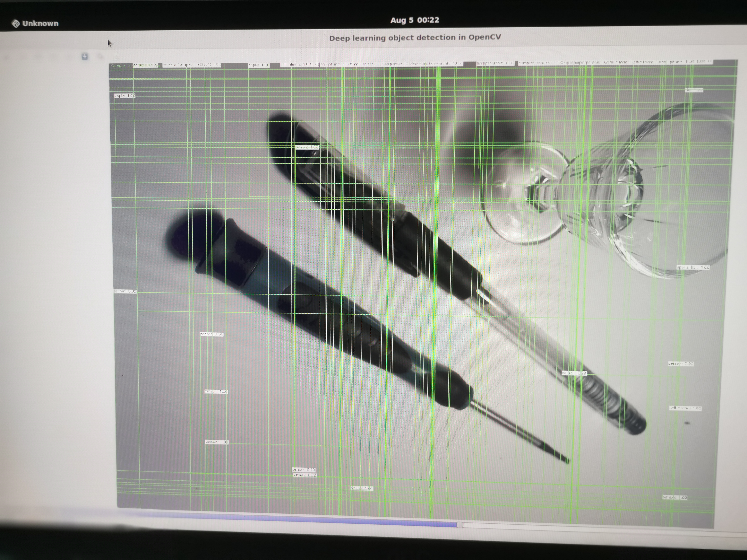This screenshot has width=747, height=560.
Task: Open the clock showing Aug 5 00:22
Action: click(415, 20)
